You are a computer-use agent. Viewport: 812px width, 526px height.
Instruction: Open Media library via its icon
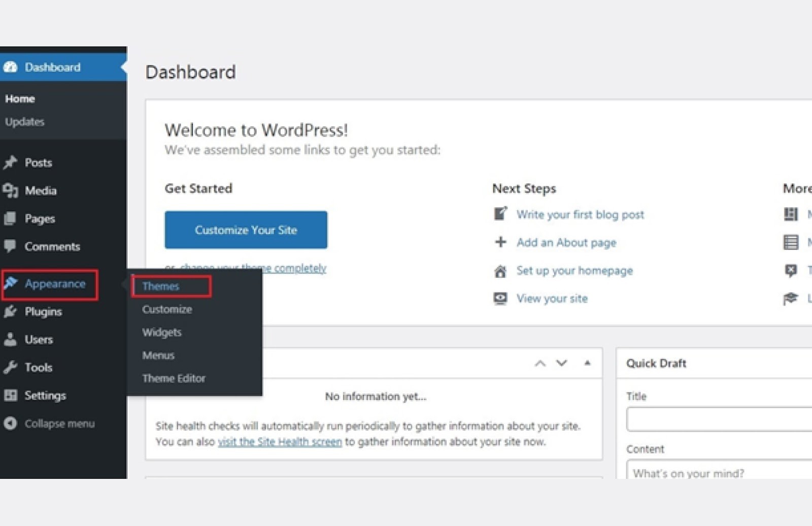(10, 190)
